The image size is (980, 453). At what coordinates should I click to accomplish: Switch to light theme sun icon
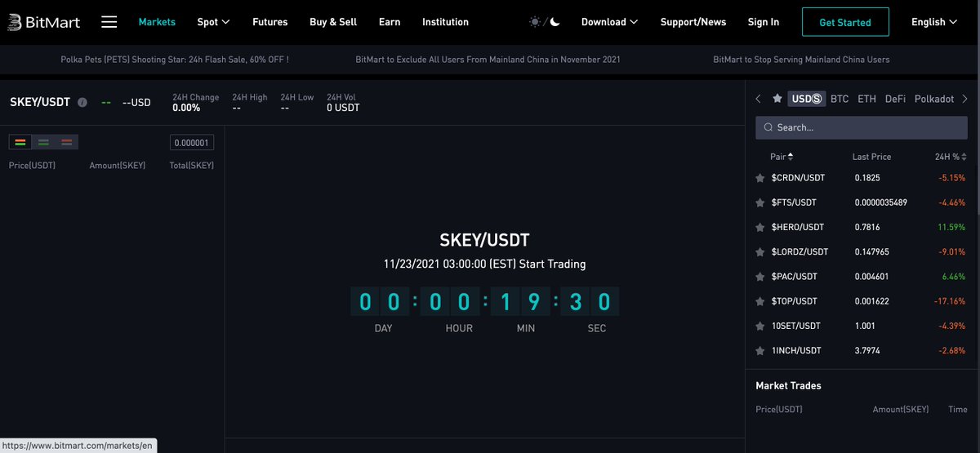pos(535,22)
